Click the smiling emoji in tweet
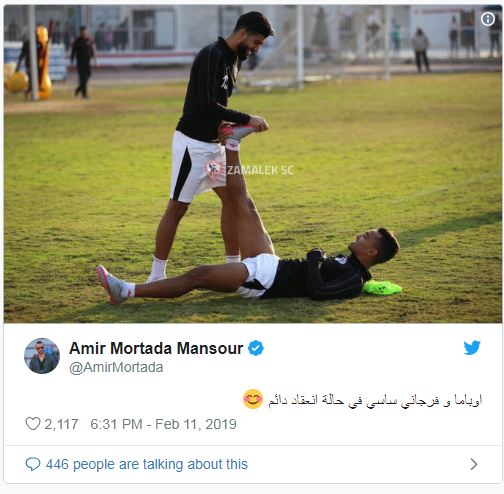The height and width of the screenshot is (494, 504). (253, 399)
